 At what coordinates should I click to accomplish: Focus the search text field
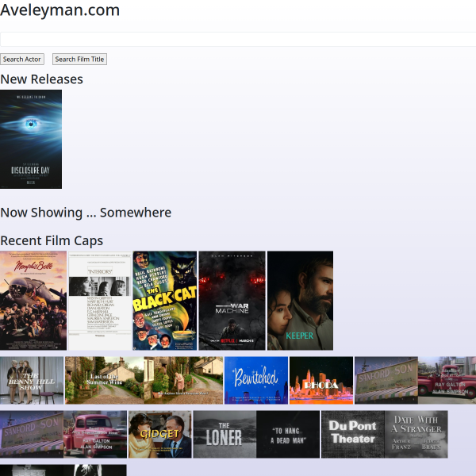click(238, 39)
